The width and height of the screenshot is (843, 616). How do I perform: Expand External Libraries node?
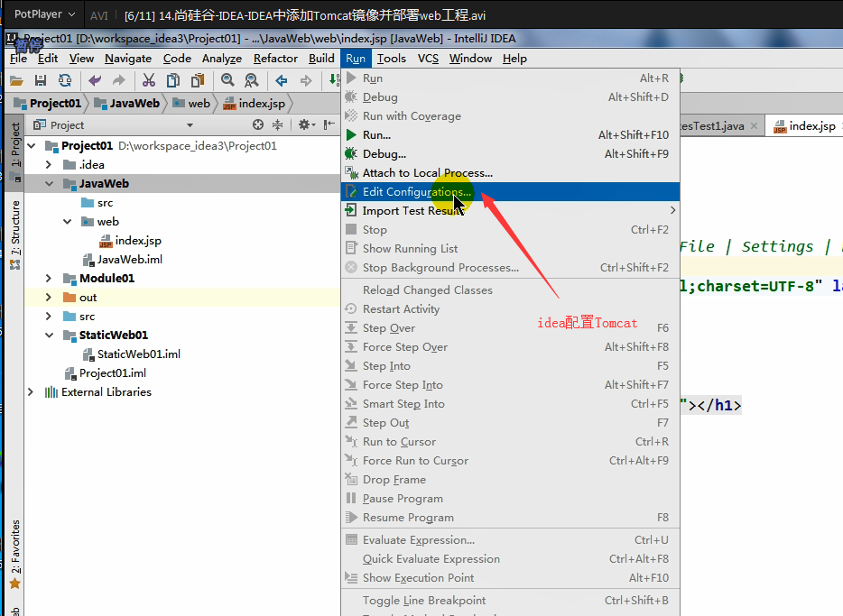[31, 392]
